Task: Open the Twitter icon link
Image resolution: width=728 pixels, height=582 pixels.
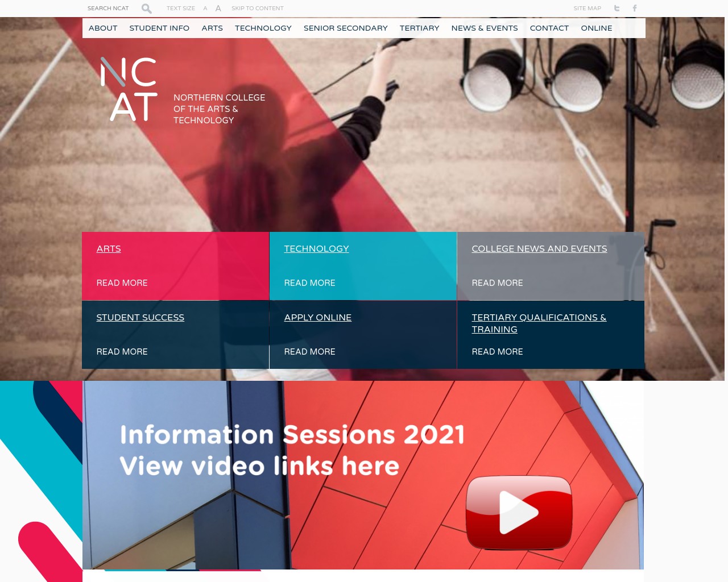Action: click(x=617, y=9)
